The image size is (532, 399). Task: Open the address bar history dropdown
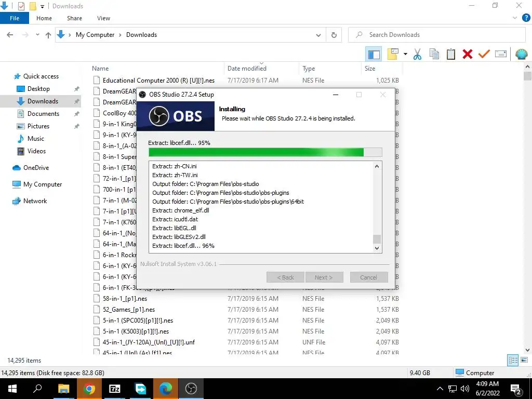(x=318, y=35)
